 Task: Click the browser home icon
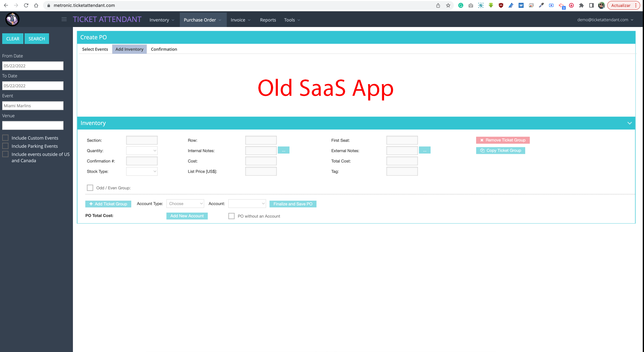36,5
